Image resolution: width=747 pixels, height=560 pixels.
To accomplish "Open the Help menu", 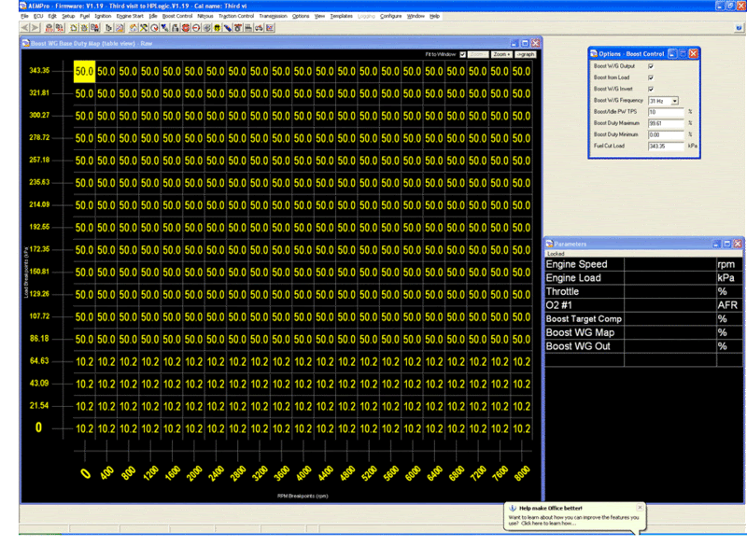I will (434, 16).
